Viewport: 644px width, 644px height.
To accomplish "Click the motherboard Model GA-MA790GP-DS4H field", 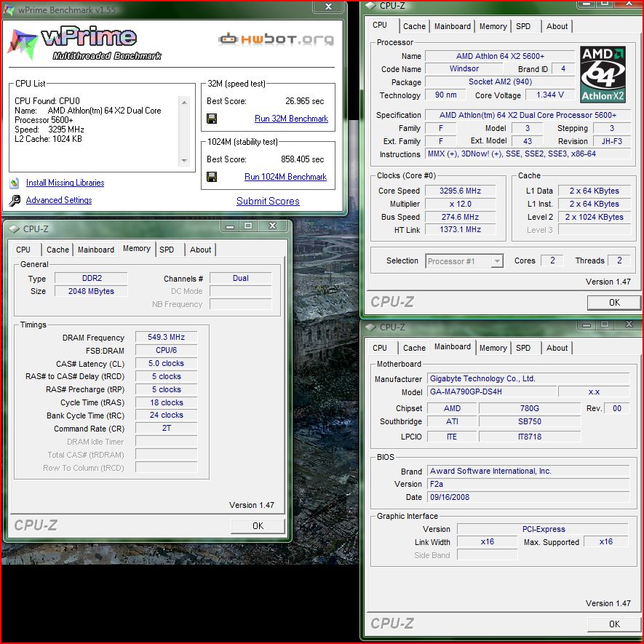I will pyautogui.click(x=492, y=391).
